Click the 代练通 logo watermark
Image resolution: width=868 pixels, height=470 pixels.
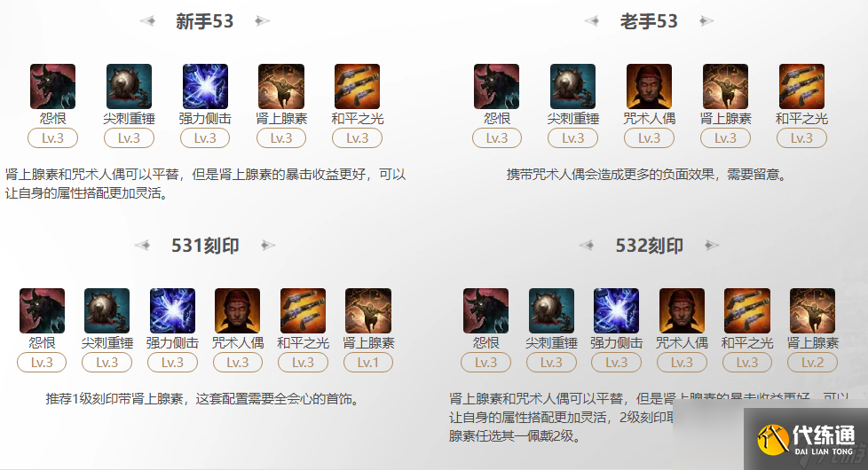coord(806,439)
